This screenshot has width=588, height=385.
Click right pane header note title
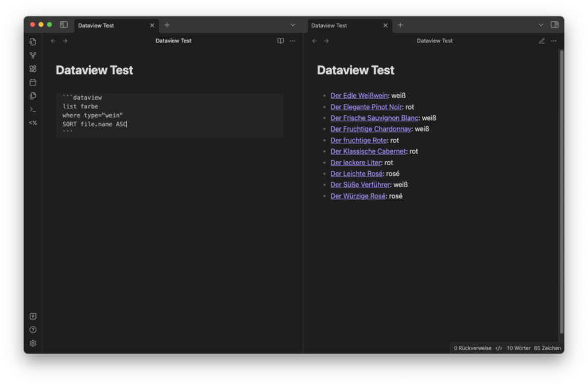(x=435, y=41)
